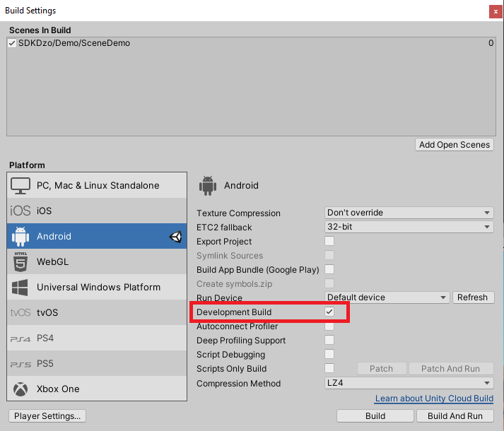Screen dimensions: 504x431
Task: Click the scene index number 0
Action: (x=491, y=43)
